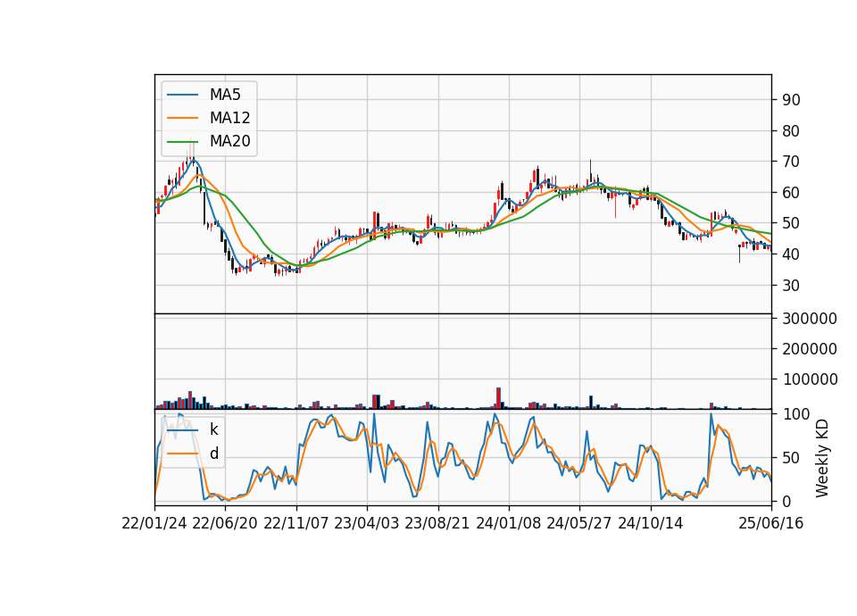Image resolution: width=857 pixels, height=616 pixels.
Task: Click the d legend label in KD panel
Action: tap(214, 454)
